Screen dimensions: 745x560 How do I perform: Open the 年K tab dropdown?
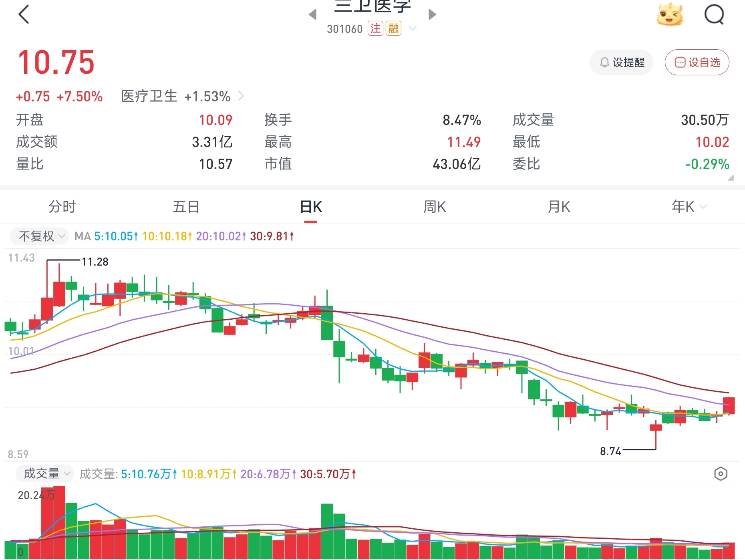(689, 207)
